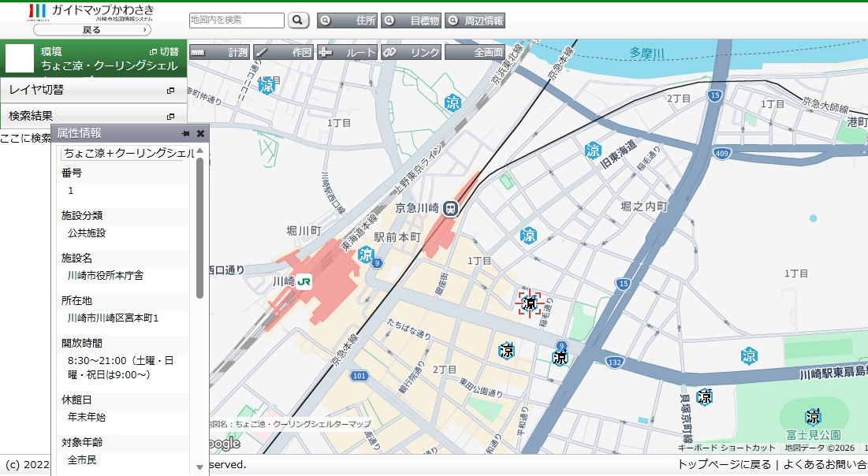This screenshot has width=868, height=476.
Task: Click the ガイドマップかわさき logo
Action: tap(91, 12)
